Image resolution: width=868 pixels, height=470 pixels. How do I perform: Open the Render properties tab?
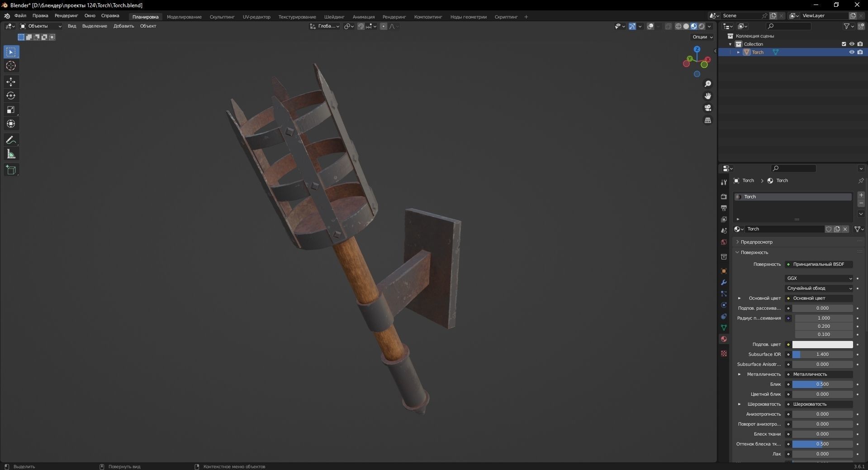pos(724,197)
